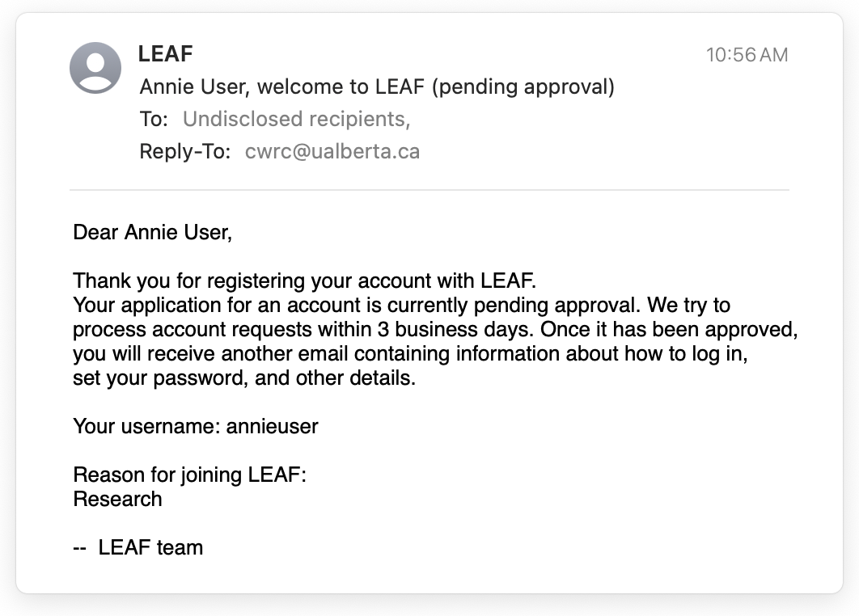Screen dimensions: 859x616
Task: Click the sender avatar icon
Action: pyautogui.click(x=96, y=68)
